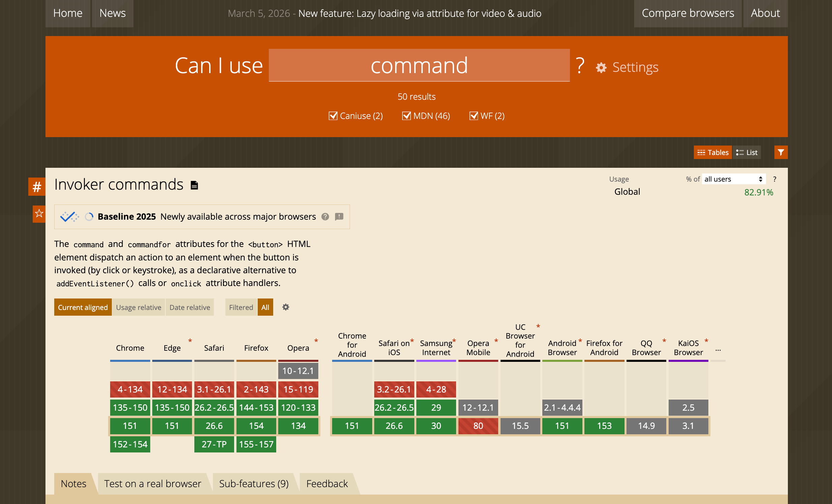Viewport: 832px width, 504px height.
Task: Click Chrome version cell 135-150
Action: click(x=130, y=407)
